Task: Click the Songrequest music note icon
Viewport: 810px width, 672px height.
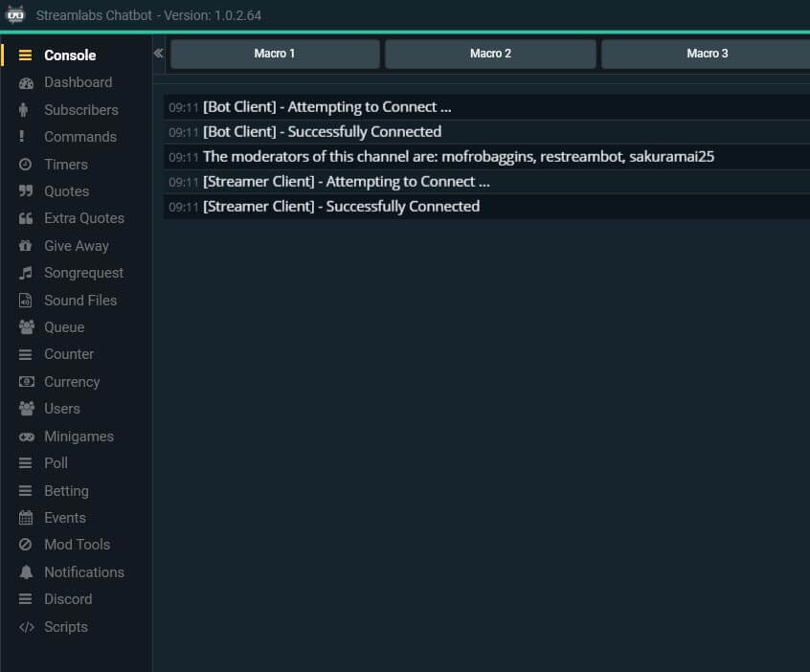Action: 25,273
